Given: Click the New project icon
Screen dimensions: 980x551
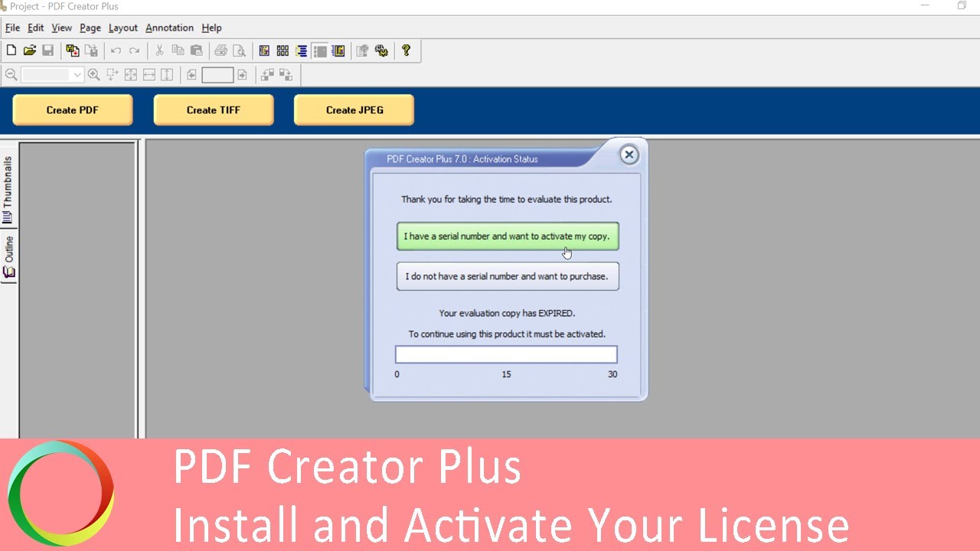Looking at the screenshot, I should coord(11,51).
